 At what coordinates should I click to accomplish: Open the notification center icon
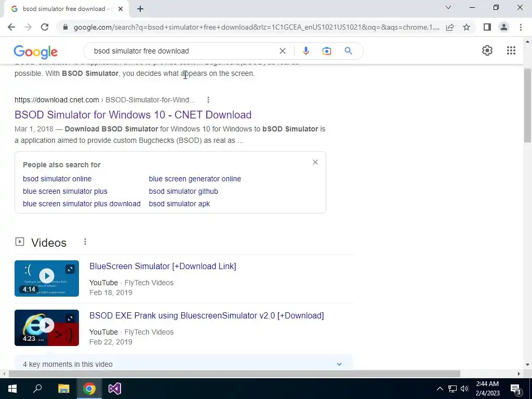click(x=516, y=389)
